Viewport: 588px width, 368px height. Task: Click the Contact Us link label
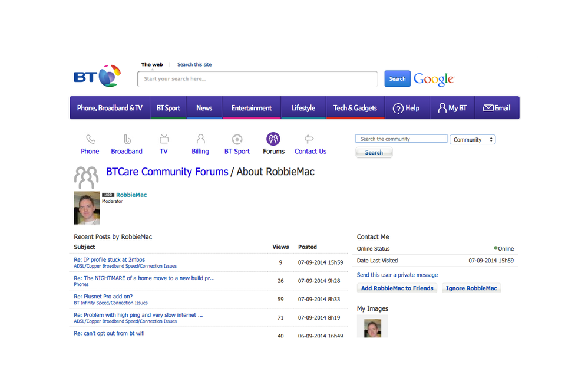tap(310, 152)
